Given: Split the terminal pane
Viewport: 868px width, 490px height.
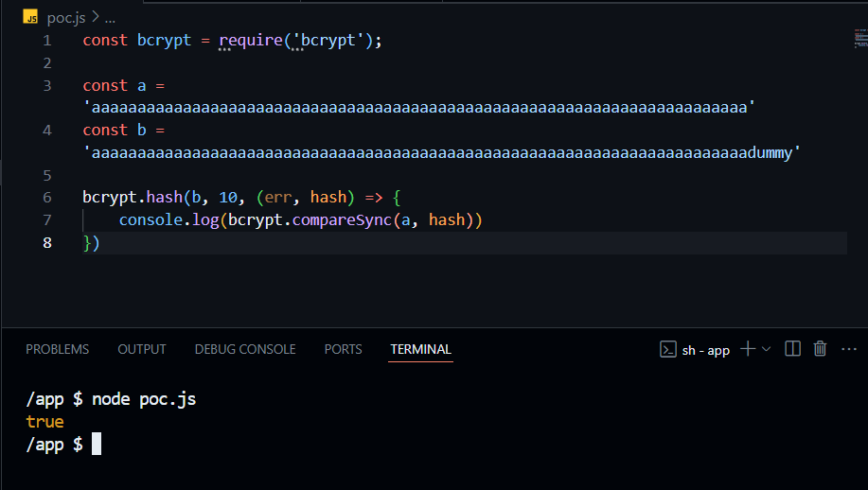Looking at the screenshot, I should click(793, 349).
